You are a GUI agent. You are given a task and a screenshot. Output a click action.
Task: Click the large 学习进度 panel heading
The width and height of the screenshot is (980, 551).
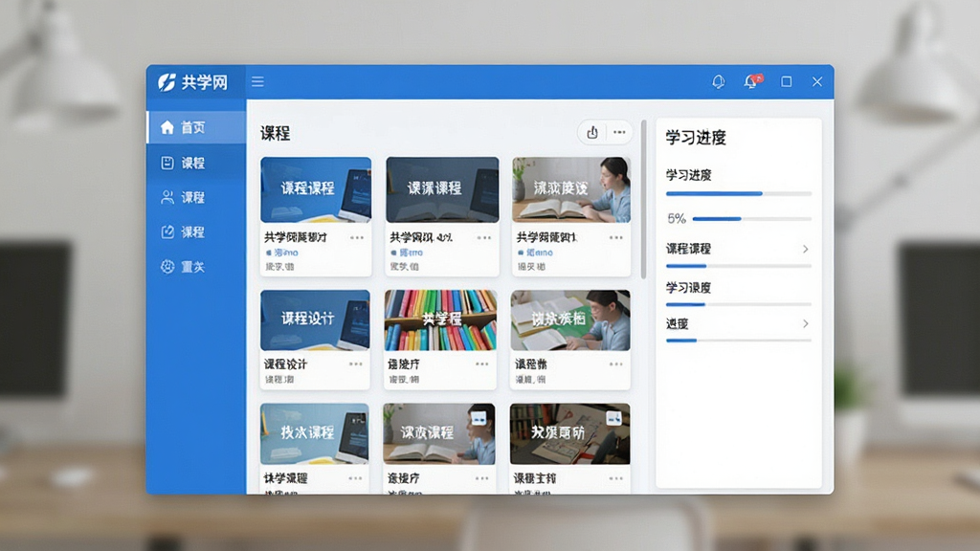pyautogui.click(x=696, y=138)
